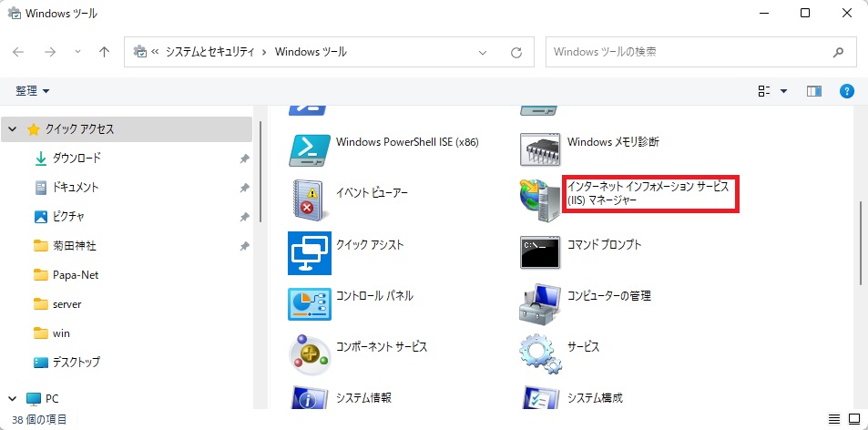The image size is (868, 430).
Task: Select システムとセキュリティ in the breadcrumb
Action: tap(210, 52)
